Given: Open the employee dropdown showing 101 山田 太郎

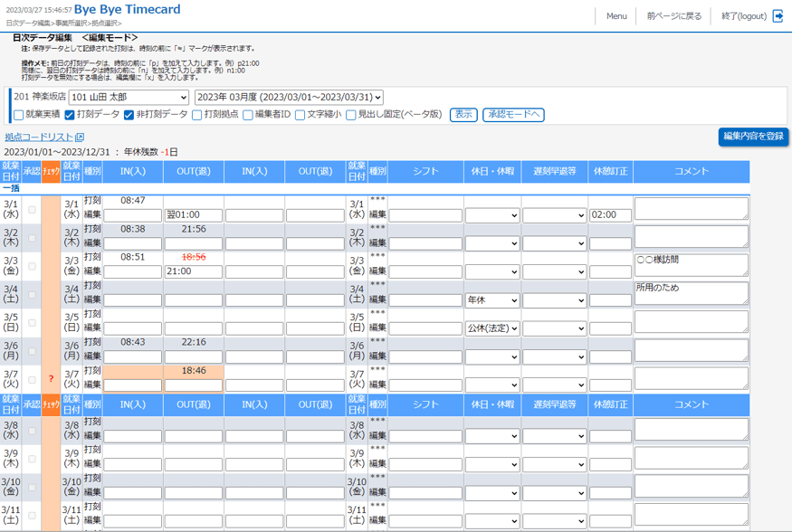Looking at the screenshot, I should click(x=129, y=98).
